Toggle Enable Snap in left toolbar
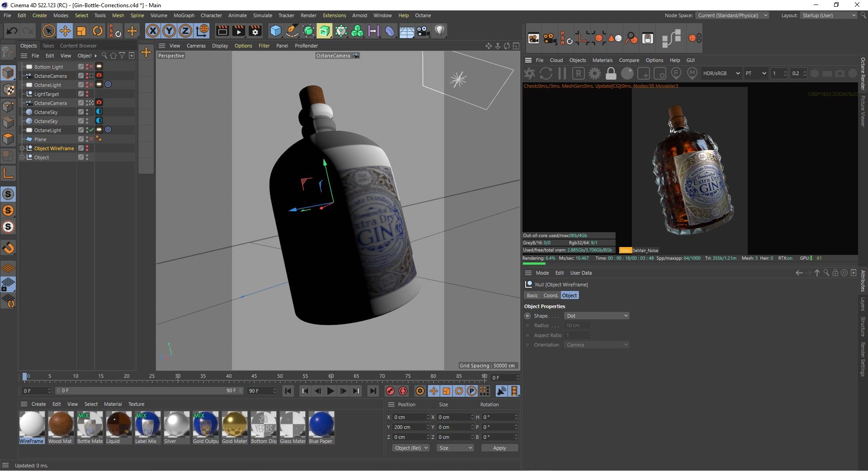Image resolution: width=868 pixels, height=471 pixels. pos(8,248)
